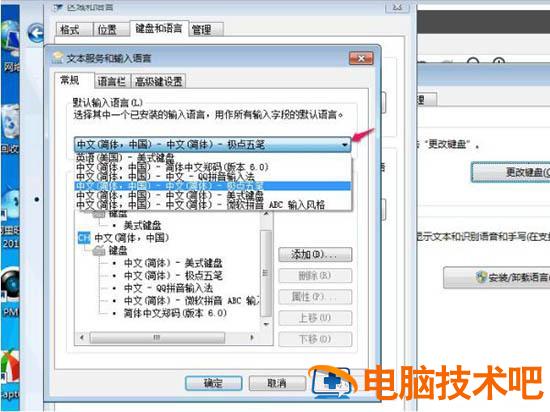This screenshot has height=412, width=550.
Task: Click the CH language badge icon
Action: click(x=84, y=238)
